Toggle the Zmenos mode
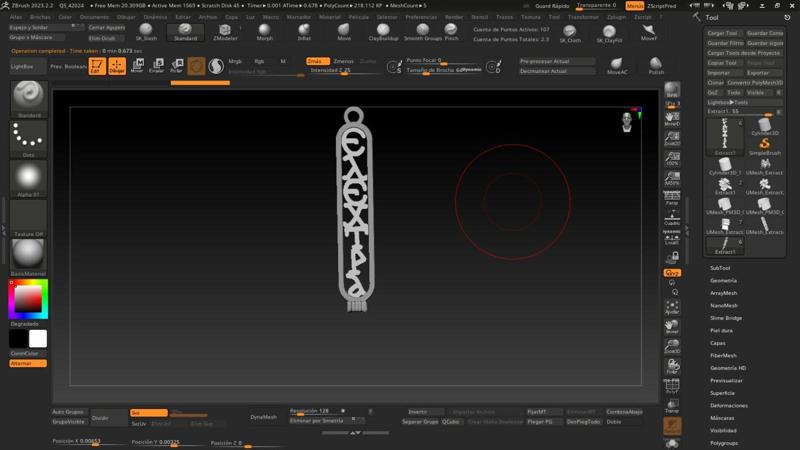 [x=343, y=61]
